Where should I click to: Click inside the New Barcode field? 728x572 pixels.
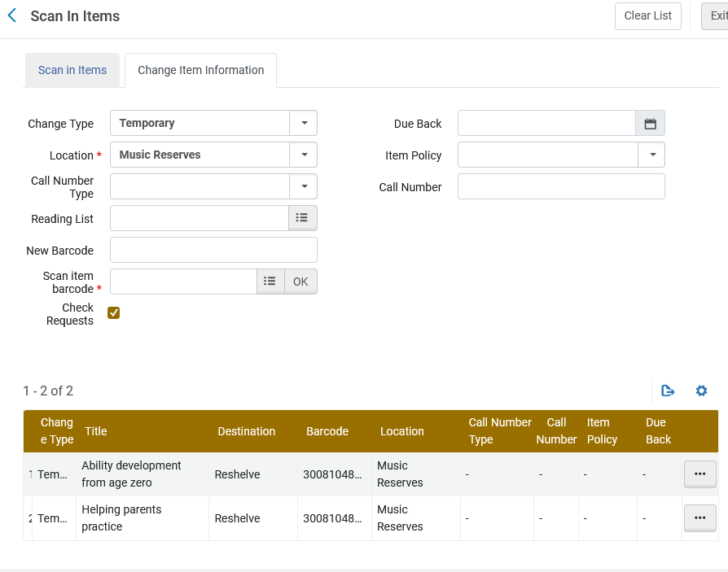pos(213,250)
